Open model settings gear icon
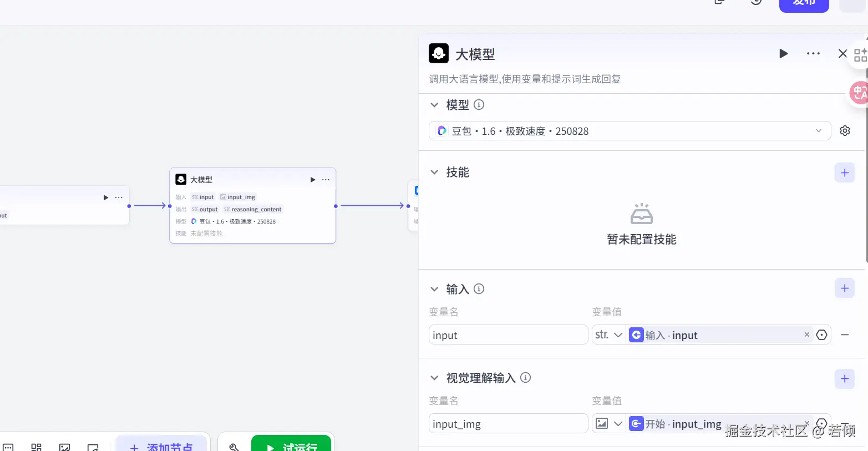 845,131
